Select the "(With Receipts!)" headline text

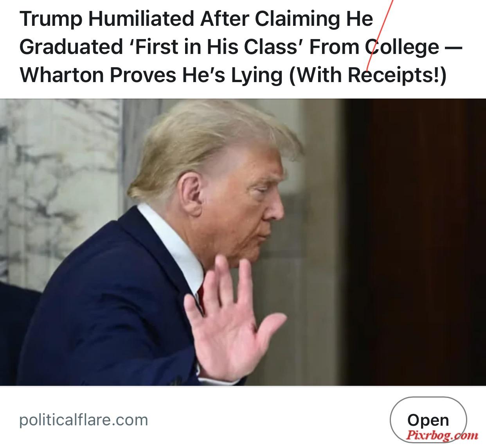click(x=368, y=75)
